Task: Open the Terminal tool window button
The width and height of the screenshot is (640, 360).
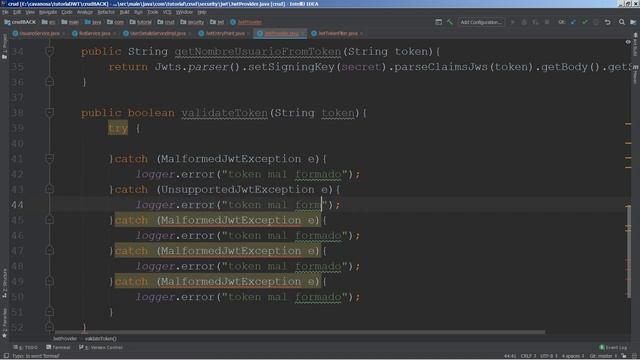Action: click(58, 347)
